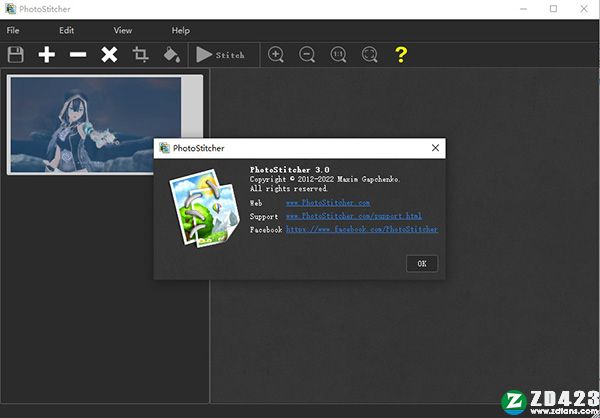Open the File menu
600x418 pixels.
[13, 31]
